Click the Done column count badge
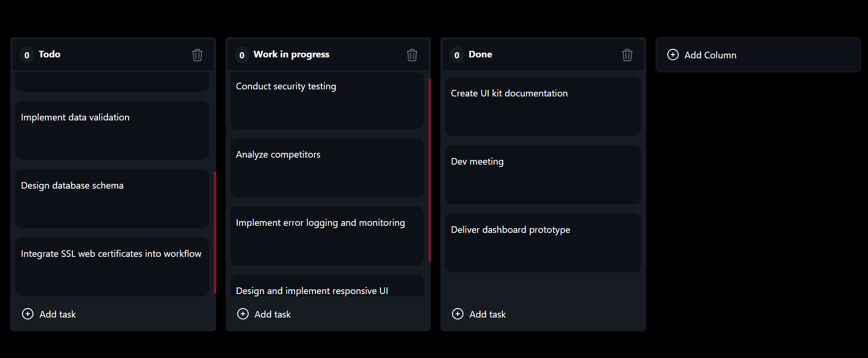Image resolution: width=868 pixels, height=358 pixels. [x=457, y=55]
